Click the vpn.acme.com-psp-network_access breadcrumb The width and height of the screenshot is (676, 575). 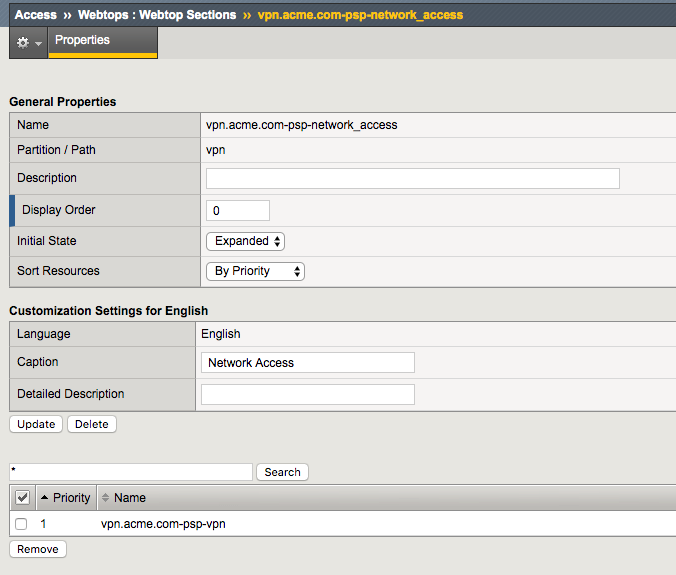pyautogui.click(x=360, y=15)
